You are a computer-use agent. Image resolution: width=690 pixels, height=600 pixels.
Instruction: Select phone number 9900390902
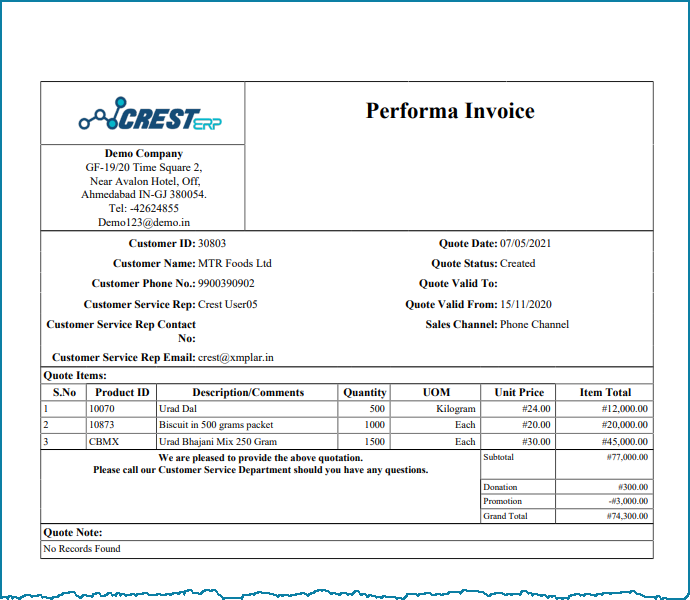click(x=226, y=283)
